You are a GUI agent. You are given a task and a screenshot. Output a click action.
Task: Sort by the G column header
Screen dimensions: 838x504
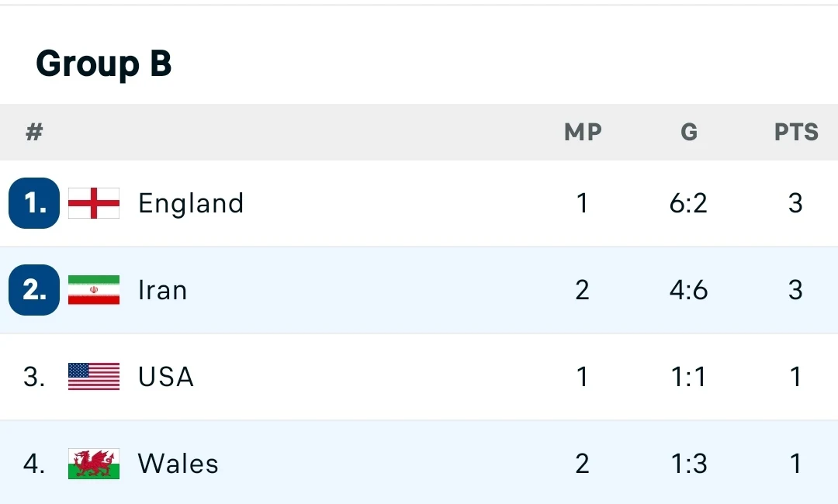(x=689, y=132)
